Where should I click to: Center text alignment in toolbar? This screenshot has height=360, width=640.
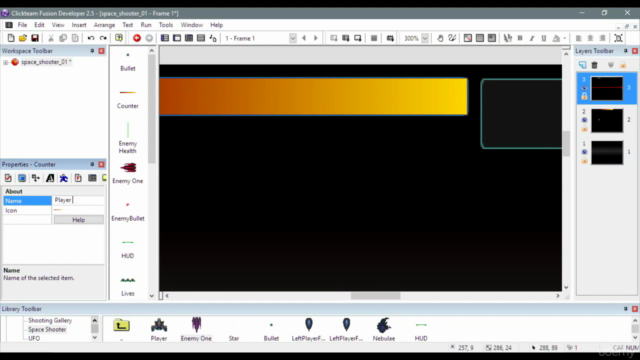point(590,38)
